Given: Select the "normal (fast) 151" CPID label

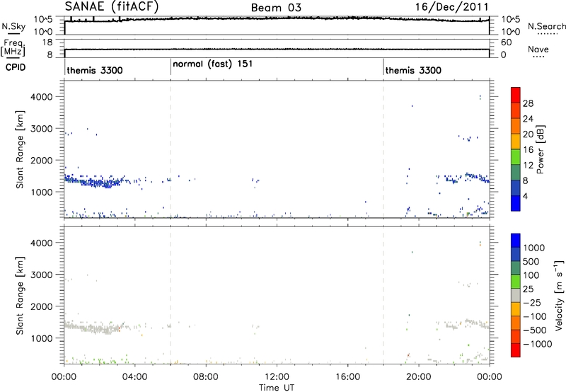Looking at the screenshot, I should click(213, 64).
